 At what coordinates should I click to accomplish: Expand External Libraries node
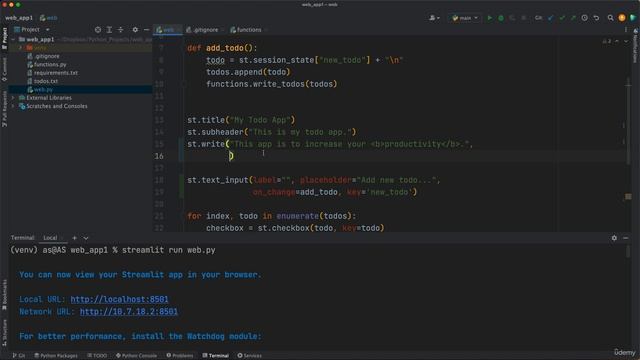[13, 98]
